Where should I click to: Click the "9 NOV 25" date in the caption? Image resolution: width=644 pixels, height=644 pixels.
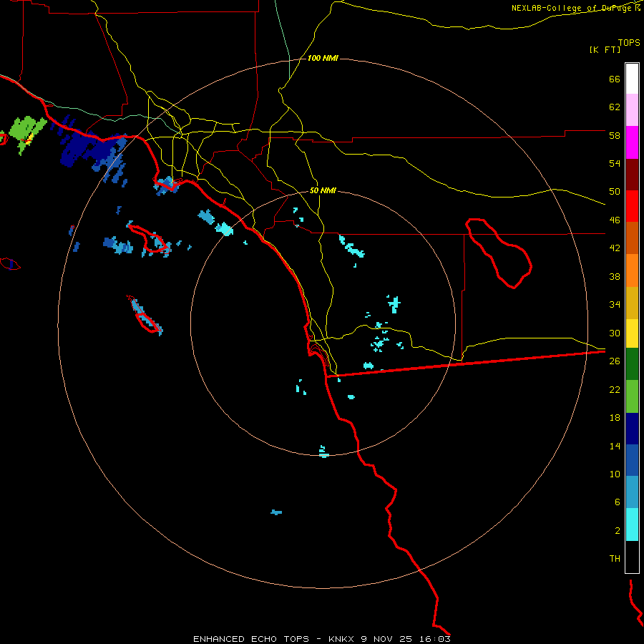[x=388, y=639]
